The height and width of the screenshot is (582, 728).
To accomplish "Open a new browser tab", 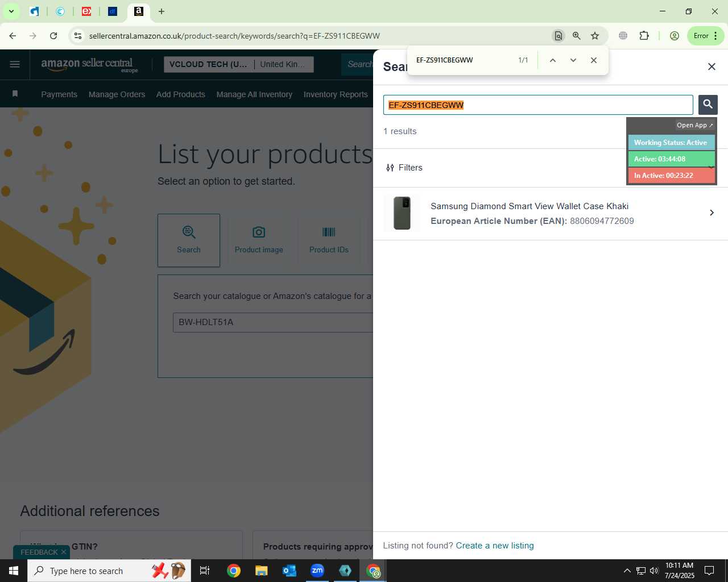I will click(162, 11).
